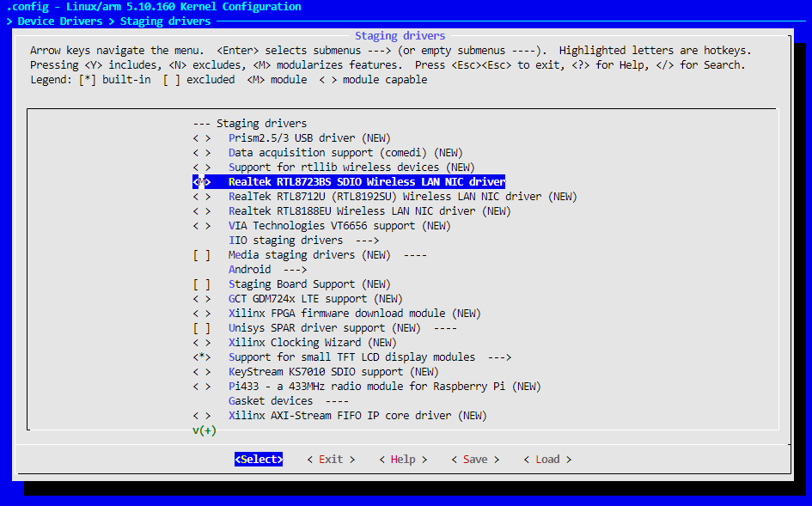Toggle KeyStream KS7010 SDIO state brackets
The image size is (812, 506).
(202, 372)
